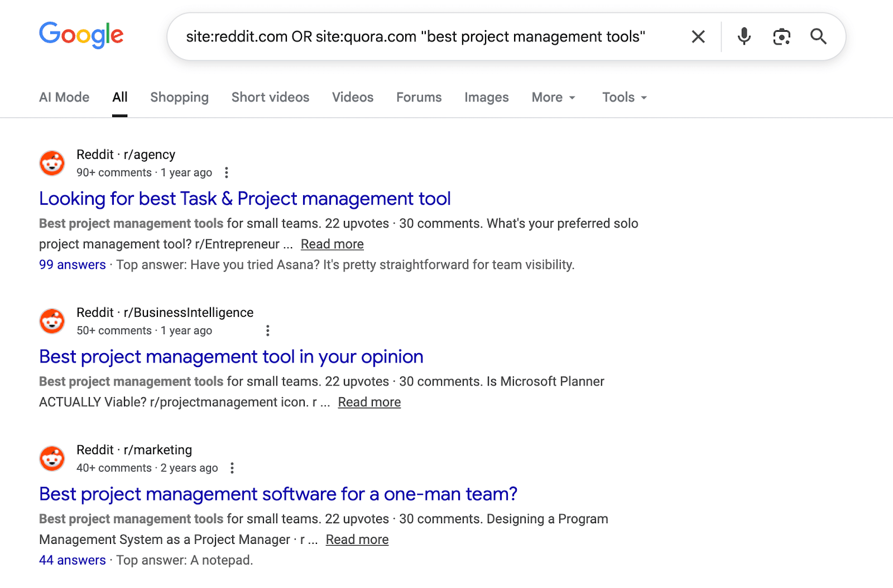Open the AI Mode tab
893x588 pixels.
click(64, 97)
